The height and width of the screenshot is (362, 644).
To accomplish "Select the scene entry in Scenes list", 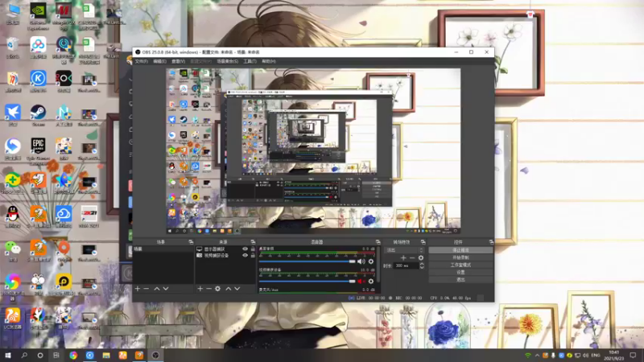I will (x=163, y=249).
